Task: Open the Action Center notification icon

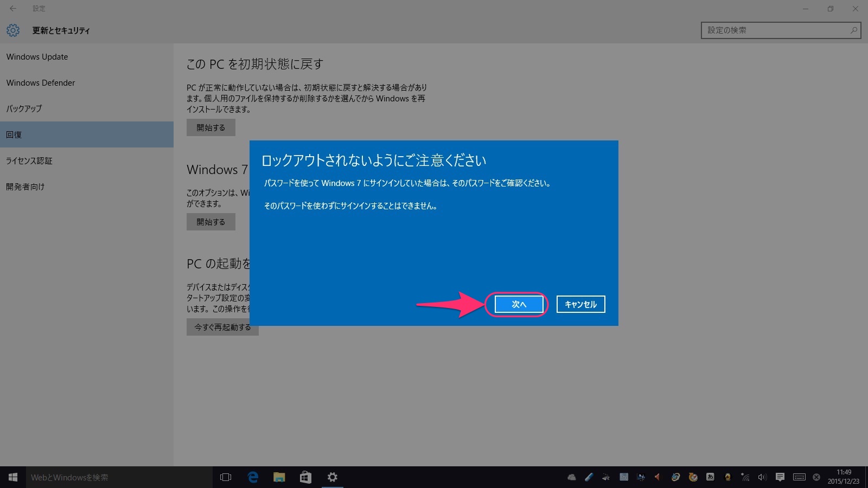Action: coord(780,477)
